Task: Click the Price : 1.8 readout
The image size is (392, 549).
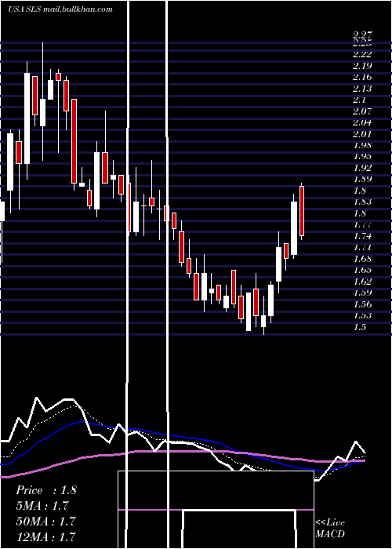Action: tap(45, 490)
